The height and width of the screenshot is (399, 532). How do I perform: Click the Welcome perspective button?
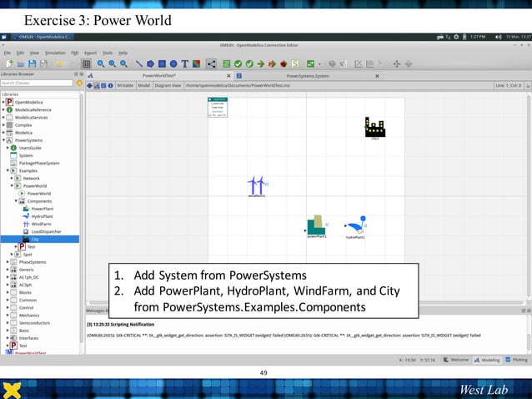tap(455, 360)
